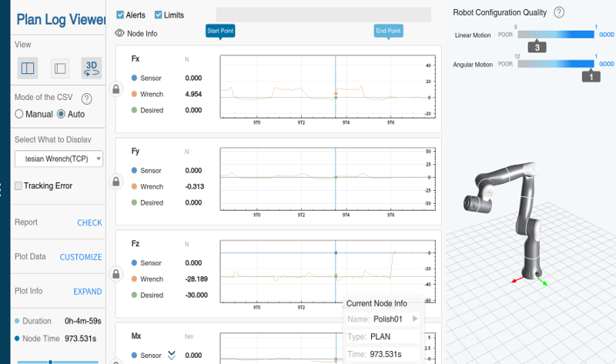Activate the 3D view button
This screenshot has width=616, height=364.
[92, 68]
